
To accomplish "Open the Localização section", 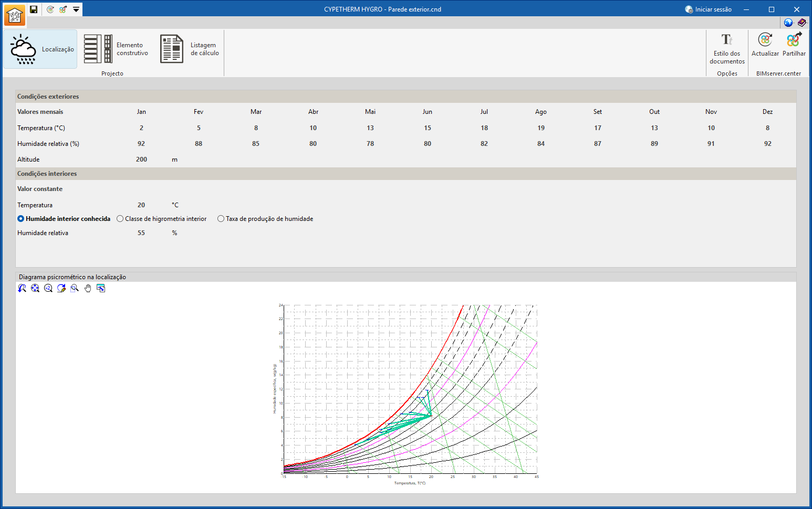I will click(40, 49).
